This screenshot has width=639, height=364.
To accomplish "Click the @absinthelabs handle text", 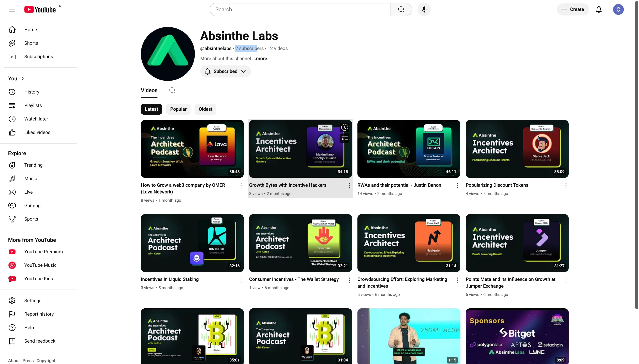I will (216, 49).
